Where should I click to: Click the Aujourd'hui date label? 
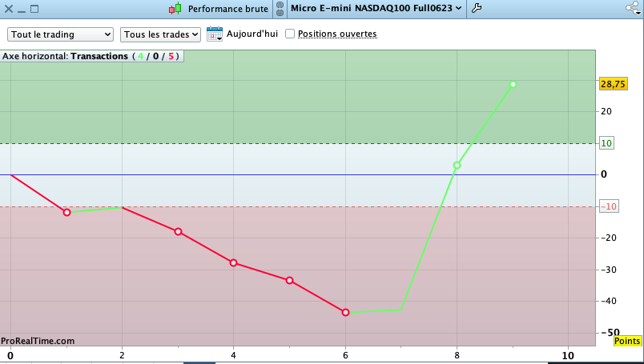[x=252, y=34]
